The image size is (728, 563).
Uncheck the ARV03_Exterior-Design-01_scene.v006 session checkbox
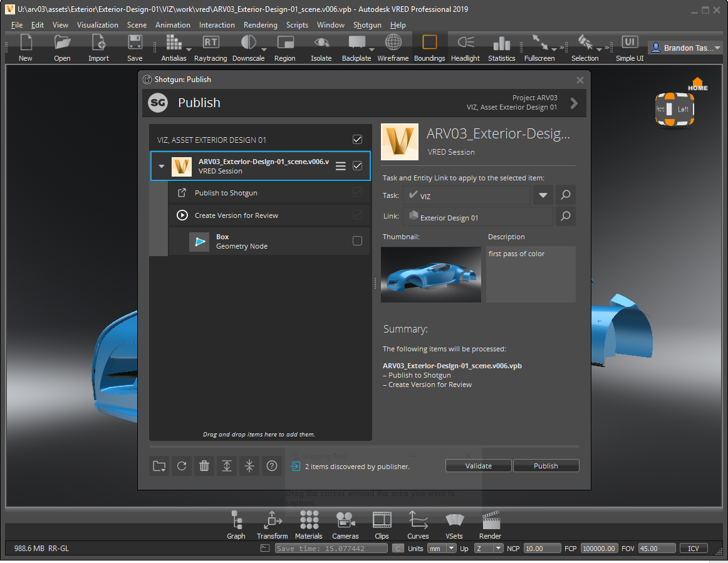(x=356, y=165)
